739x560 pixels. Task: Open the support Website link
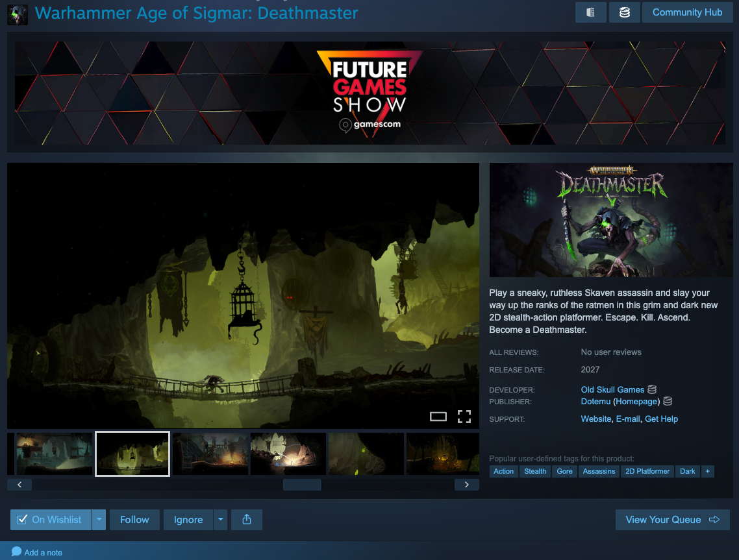tap(595, 419)
